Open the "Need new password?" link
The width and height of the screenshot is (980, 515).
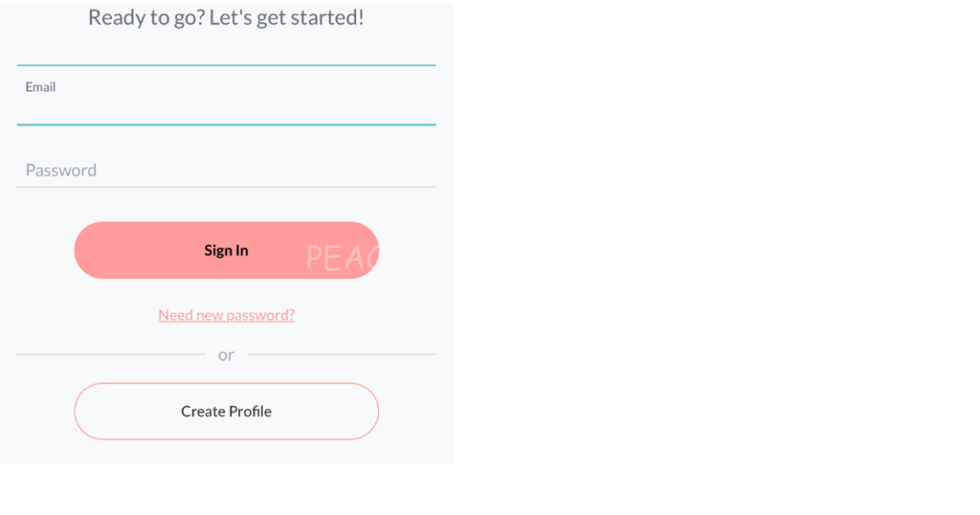(x=226, y=315)
